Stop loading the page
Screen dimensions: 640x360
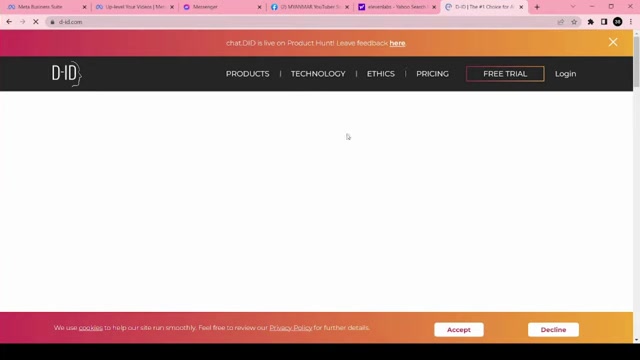pos(36,22)
